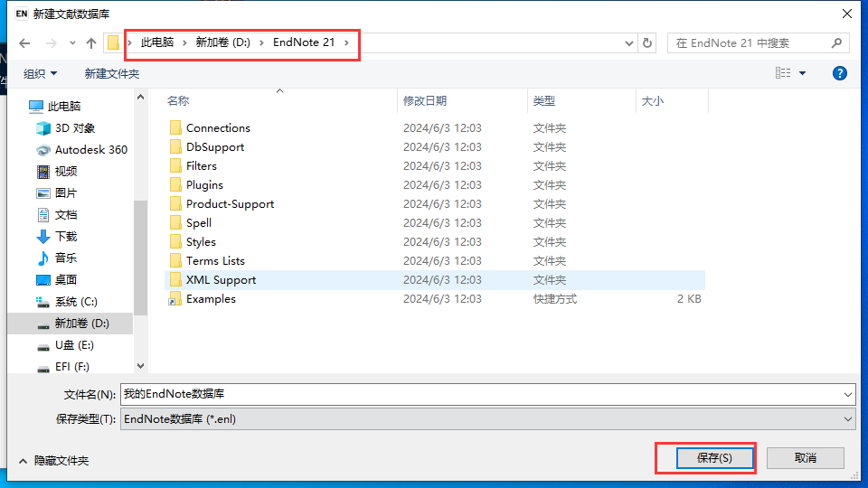Click the sidebar scroll up arrow
Screen dimensions: 868x488
(x=141, y=98)
